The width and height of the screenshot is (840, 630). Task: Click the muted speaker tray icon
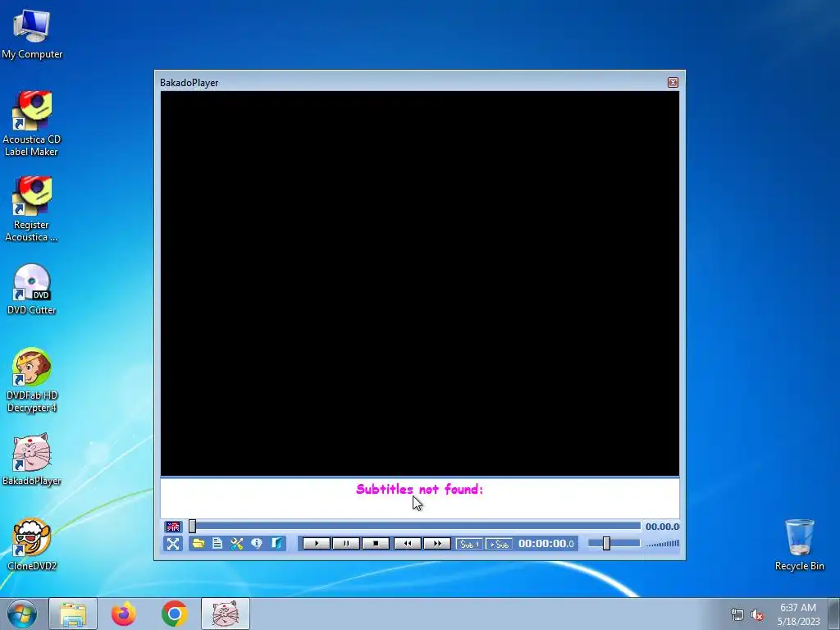point(757,615)
